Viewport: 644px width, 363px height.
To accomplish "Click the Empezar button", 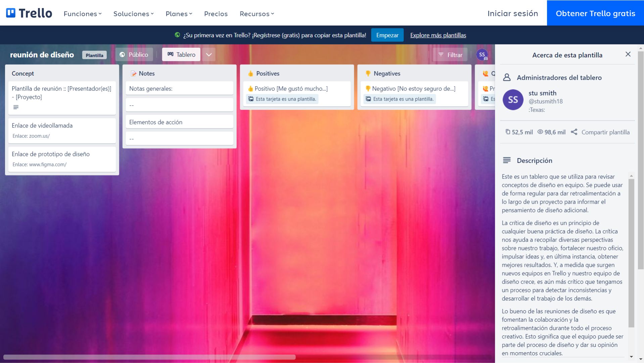I will click(387, 35).
